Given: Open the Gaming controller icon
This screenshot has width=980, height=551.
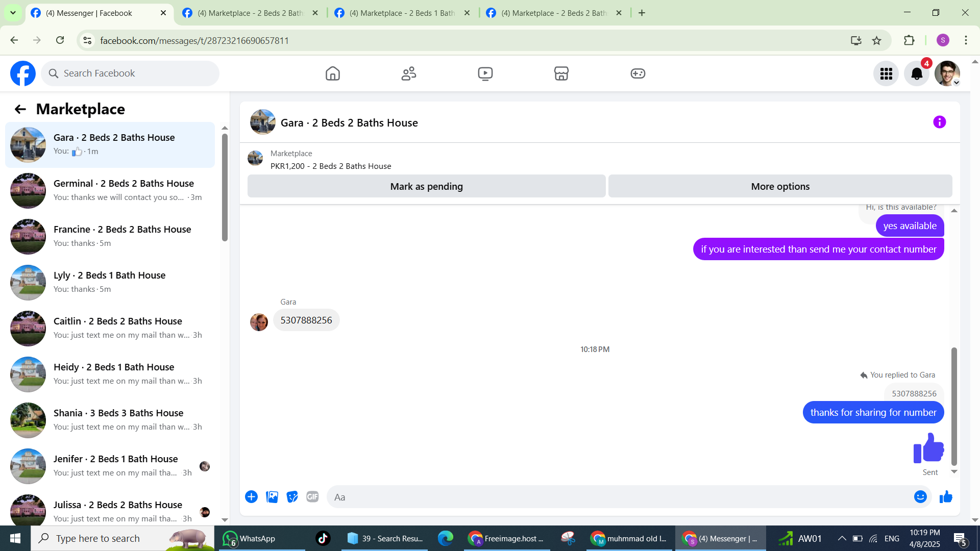Looking at the screenshot, I should coord(638,73).
